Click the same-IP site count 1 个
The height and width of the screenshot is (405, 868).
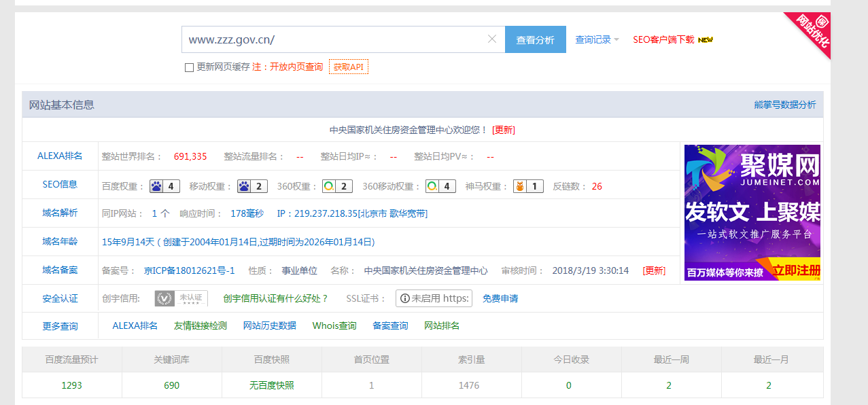(x=160, y=213)
